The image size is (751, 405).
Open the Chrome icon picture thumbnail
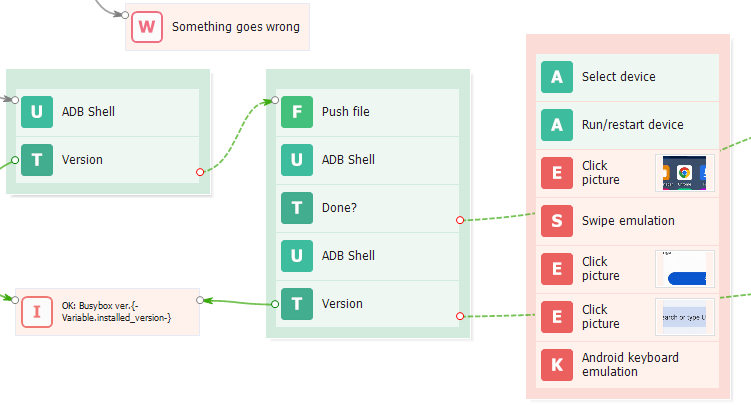[x=685, y=173]
